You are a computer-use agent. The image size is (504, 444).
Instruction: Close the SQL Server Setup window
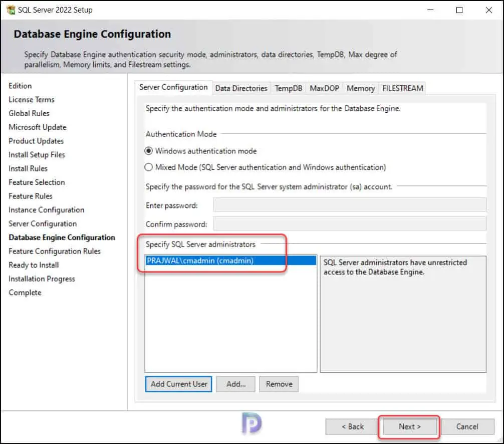pyautogui.click(x=488, y=10)
